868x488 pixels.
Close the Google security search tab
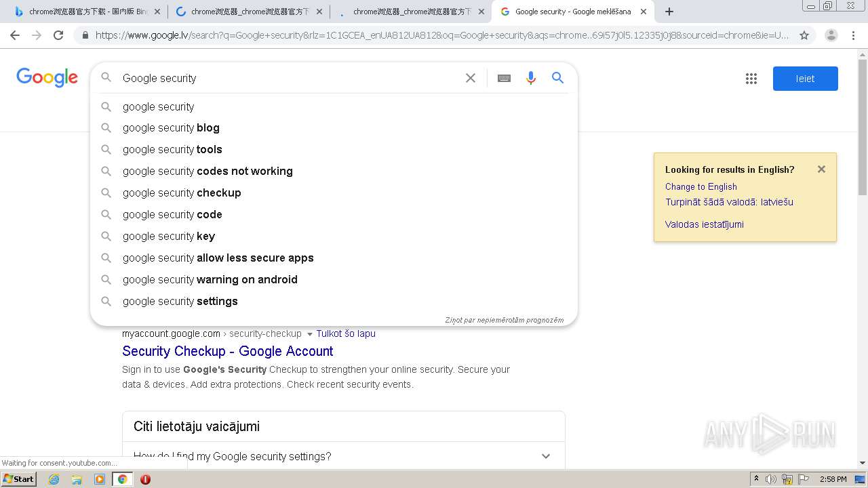pos(644,12)
